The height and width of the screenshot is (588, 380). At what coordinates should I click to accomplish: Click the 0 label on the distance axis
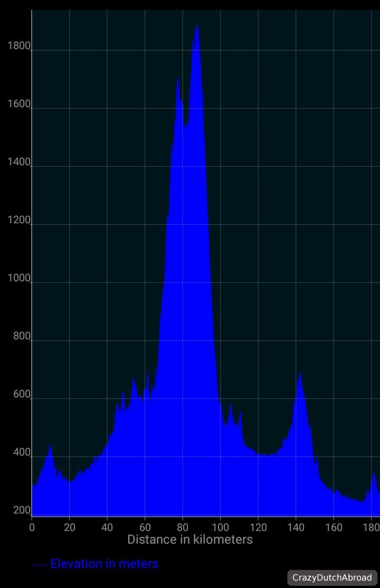(32, 527)
